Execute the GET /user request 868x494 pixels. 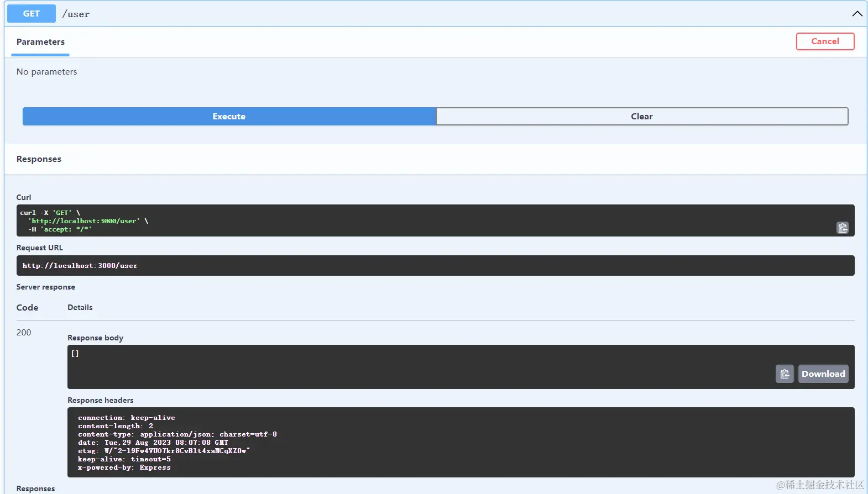229,117
